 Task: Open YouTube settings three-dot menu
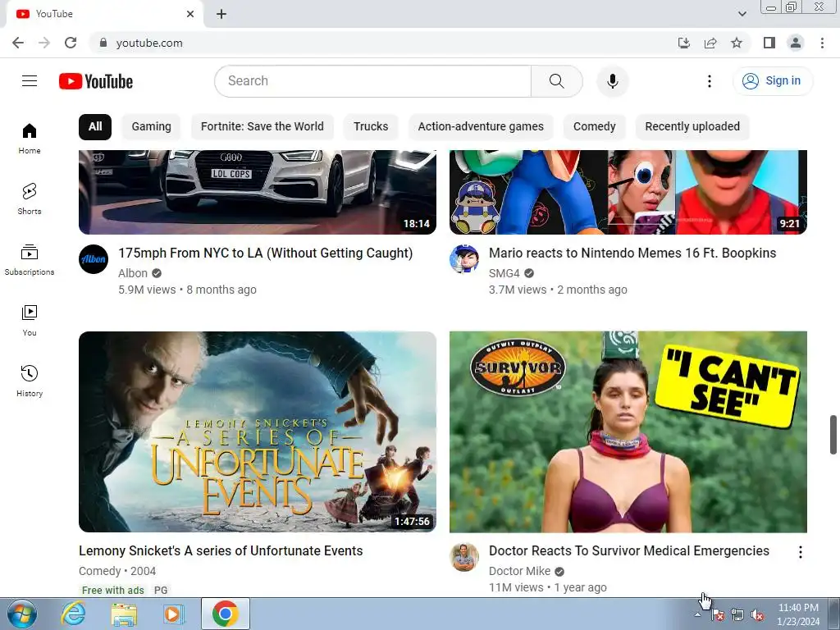tap(710, 81)
